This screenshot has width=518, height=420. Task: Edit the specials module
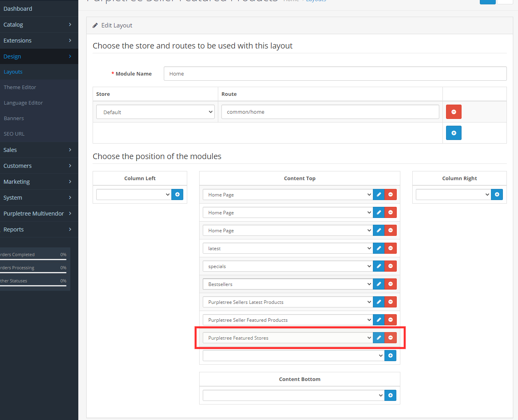tap(379, 266)
